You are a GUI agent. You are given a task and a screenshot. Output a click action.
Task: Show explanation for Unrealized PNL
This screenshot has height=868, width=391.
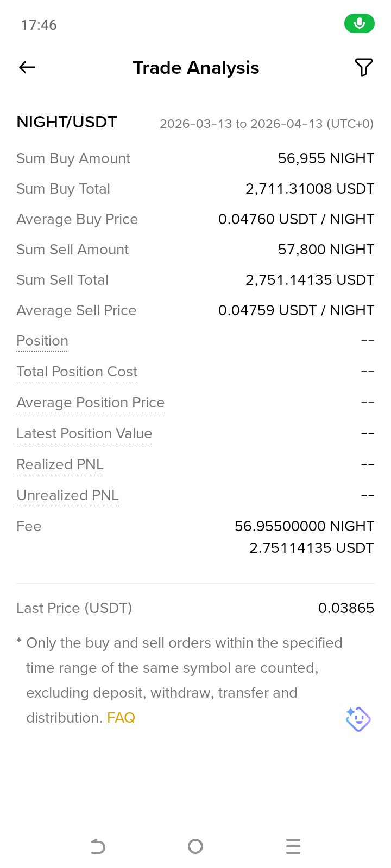(67, 495)
